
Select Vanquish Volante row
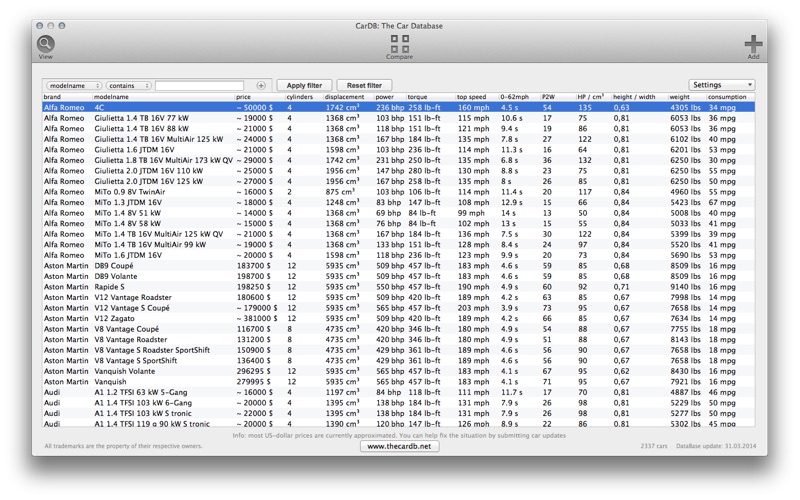pyautogui.click(x=398, y=371)
